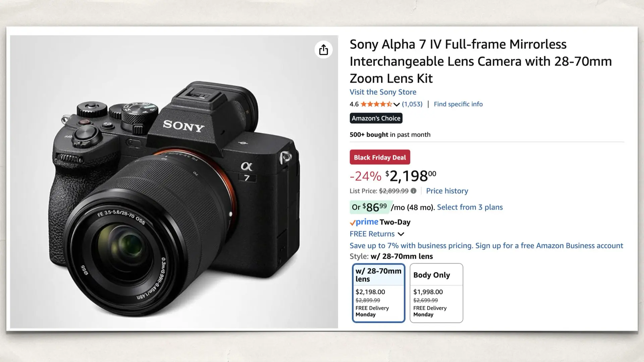Click the $2,198 deal price

click(x=410, y=176)
